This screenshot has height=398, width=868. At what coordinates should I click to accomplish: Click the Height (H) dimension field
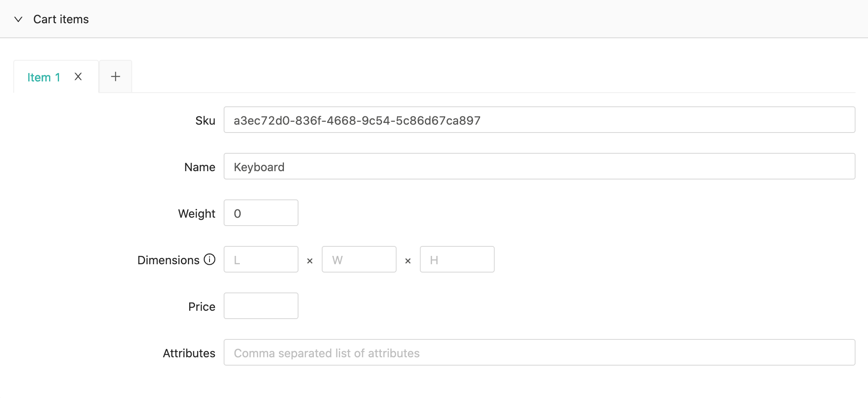tap(457, 259)
